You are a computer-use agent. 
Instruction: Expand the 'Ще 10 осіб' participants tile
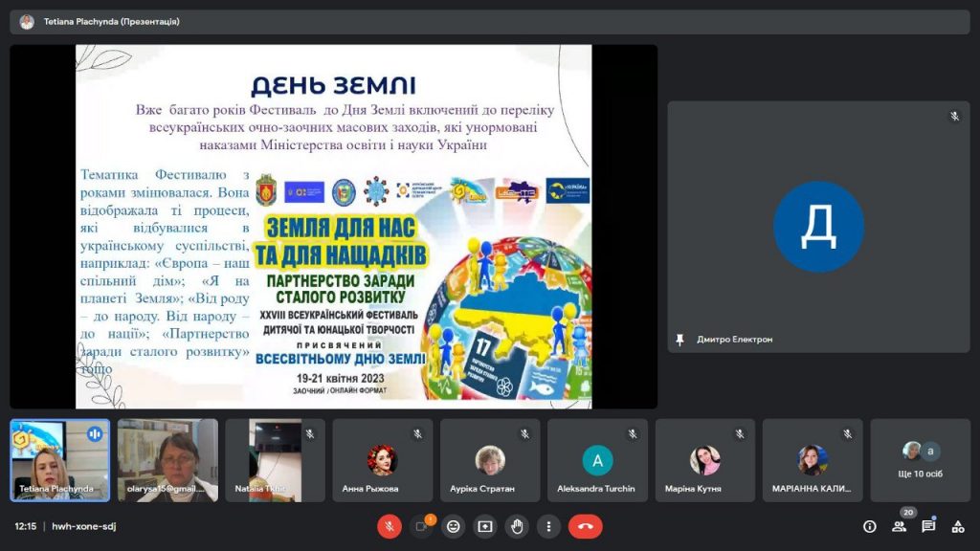(x=920, y=460)
